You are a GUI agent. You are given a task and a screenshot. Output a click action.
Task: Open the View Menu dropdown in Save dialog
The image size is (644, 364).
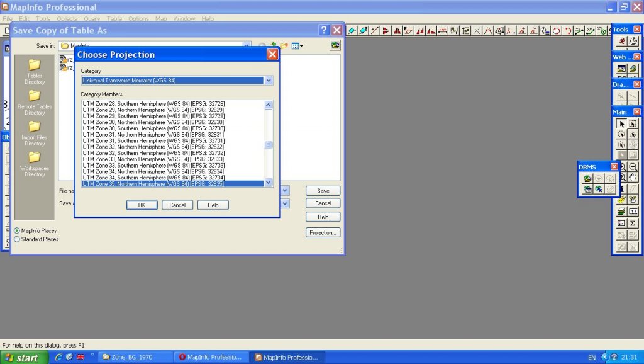click(x=297, y=45)
